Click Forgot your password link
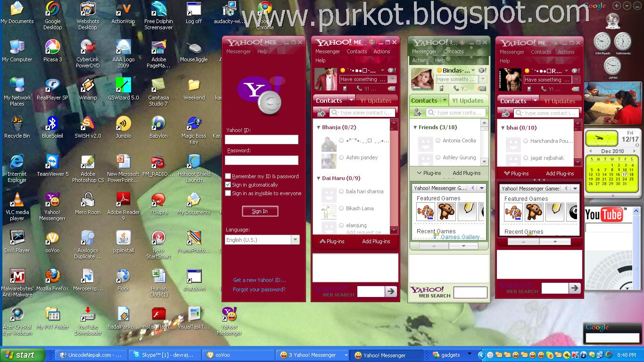The width and height of the screenshot is (644, 362). click(x=259, y=289)
